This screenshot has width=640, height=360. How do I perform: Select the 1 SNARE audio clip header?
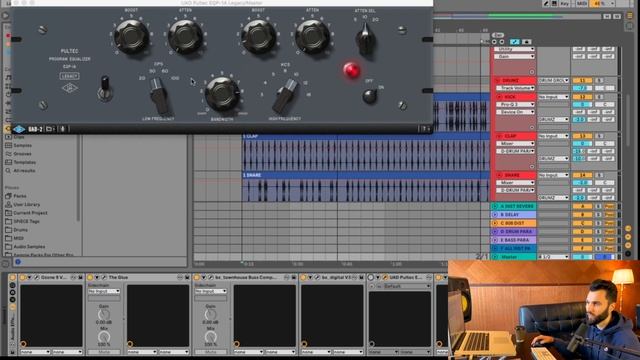366,175
